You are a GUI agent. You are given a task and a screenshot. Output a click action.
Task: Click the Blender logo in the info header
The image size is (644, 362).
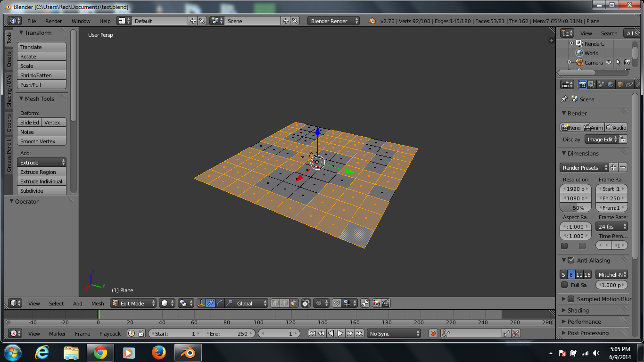tap(372, 21)
